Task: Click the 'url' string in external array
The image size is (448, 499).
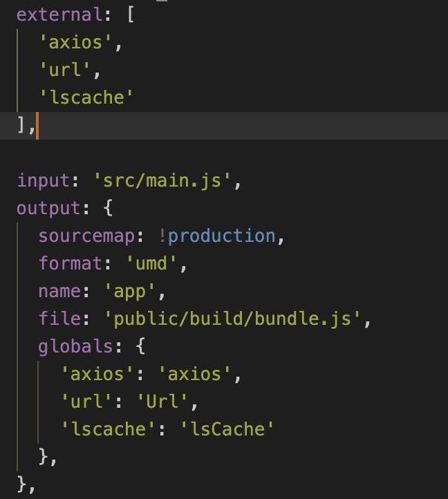Action: pyautogui.click(x=64, y=70)
